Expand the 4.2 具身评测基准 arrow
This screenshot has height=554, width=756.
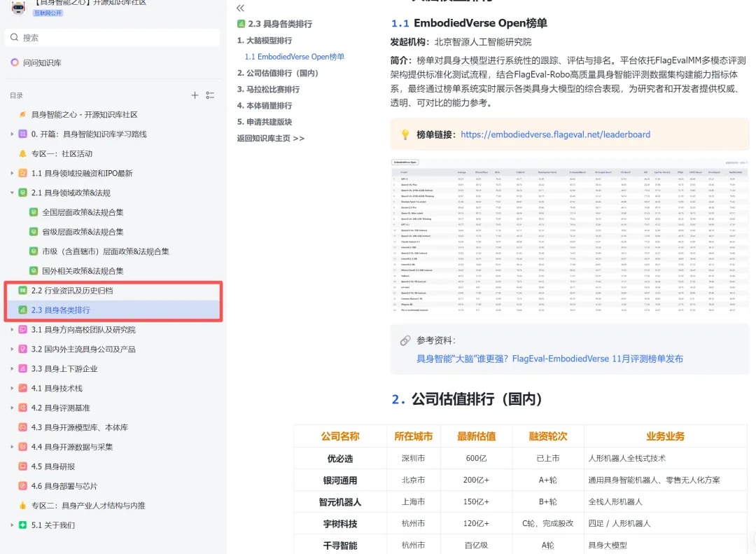point(12,408)
